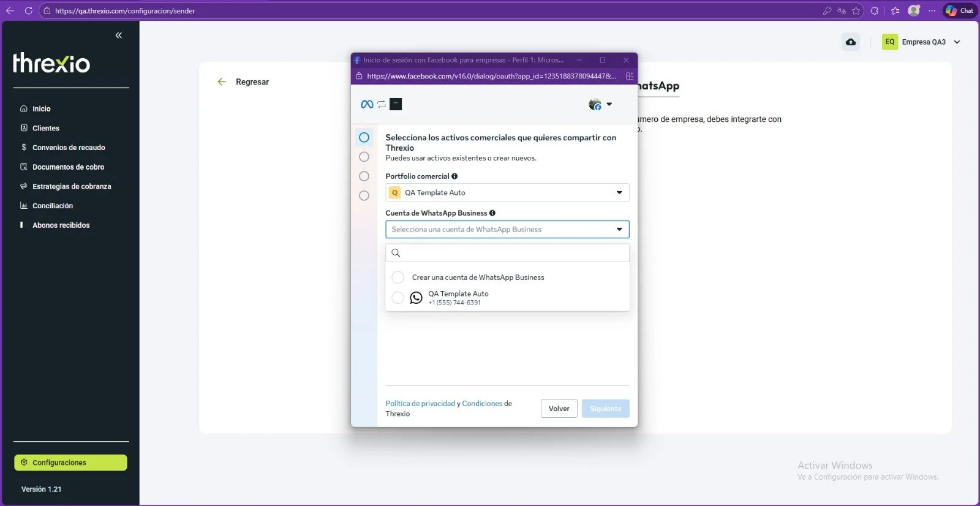
Task: Click Versión 1.21 text
Action: pyautogui.click(x=41, y=489)
